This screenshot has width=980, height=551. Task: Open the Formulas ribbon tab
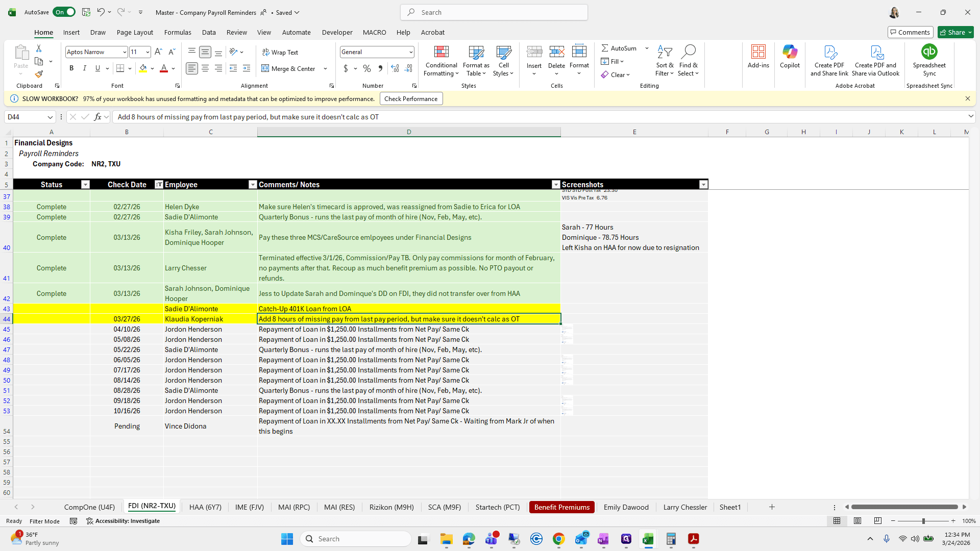tap(178, 32)
